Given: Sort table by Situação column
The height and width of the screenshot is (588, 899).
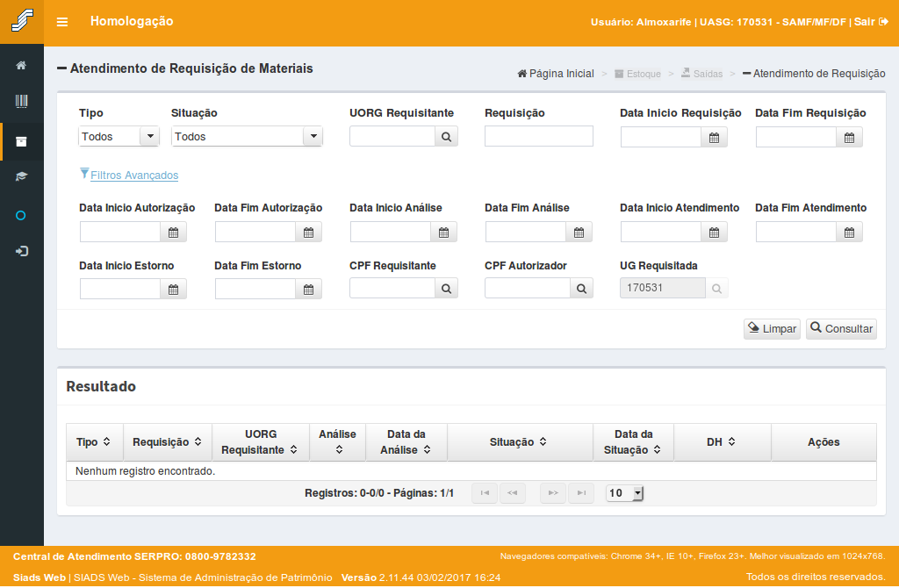Looking at the screenshot, I should (x=520, y=441).
